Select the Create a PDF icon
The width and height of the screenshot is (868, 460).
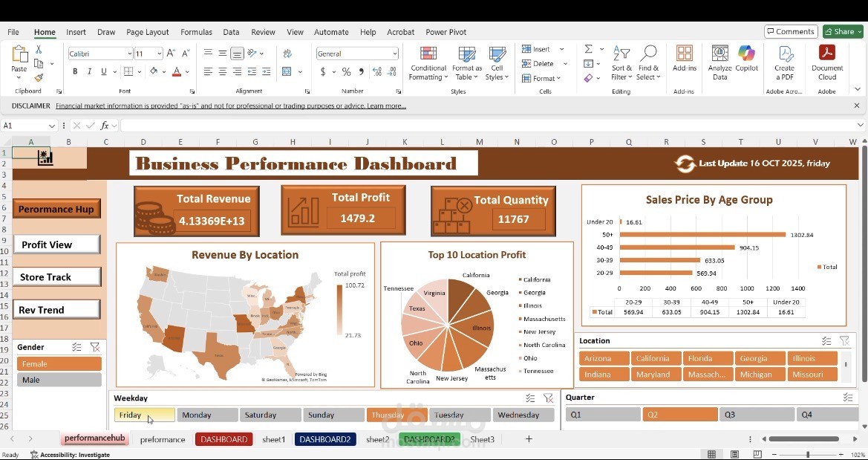785,61
